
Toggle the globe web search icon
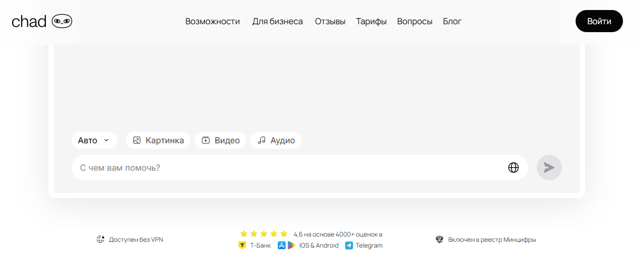click(514, 168)
